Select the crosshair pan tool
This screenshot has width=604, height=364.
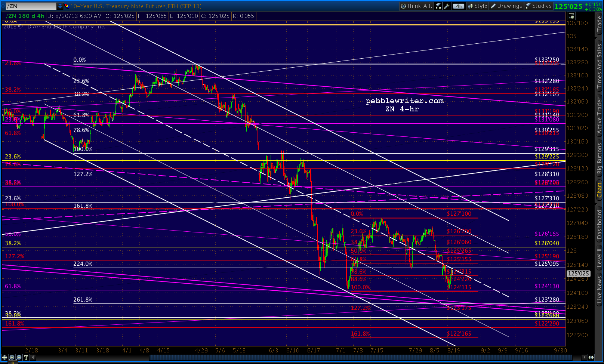click(5, 357)
